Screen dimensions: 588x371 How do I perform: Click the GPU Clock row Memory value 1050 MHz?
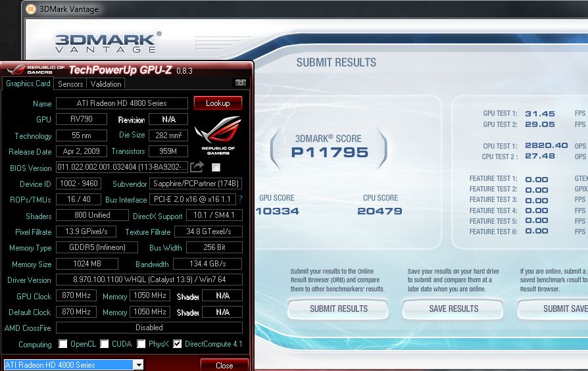point(150,295)
